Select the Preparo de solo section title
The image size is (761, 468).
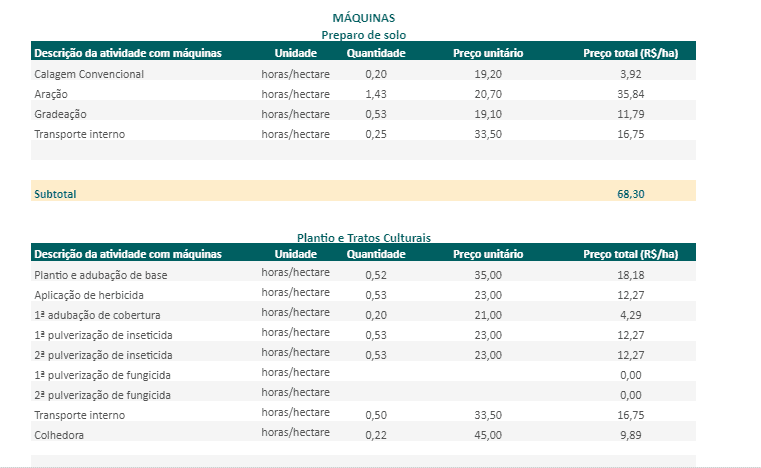click(x=363, y=35)
